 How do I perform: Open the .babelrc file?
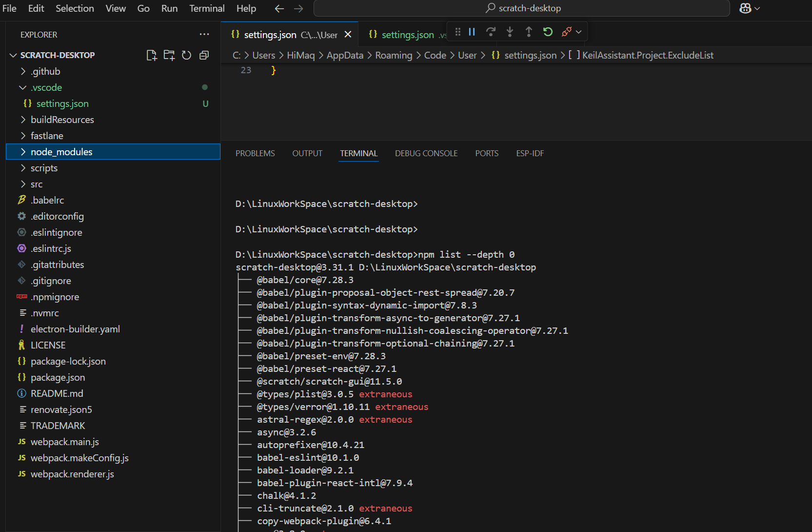click(113, 200)
